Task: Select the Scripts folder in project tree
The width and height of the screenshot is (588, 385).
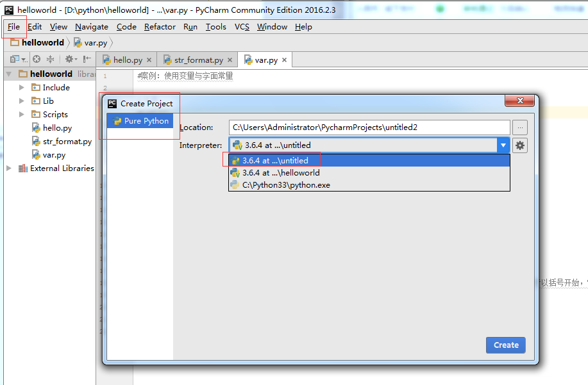Action: point(50,115)
